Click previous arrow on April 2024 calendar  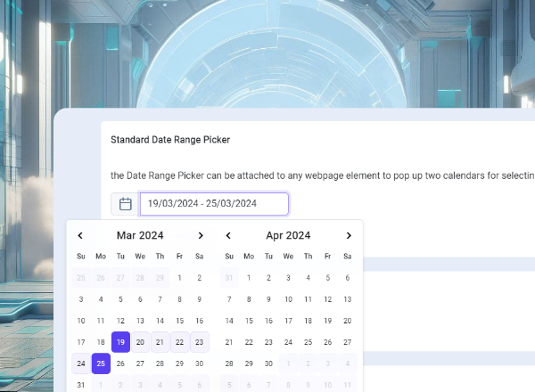click(x=228, y=235)
